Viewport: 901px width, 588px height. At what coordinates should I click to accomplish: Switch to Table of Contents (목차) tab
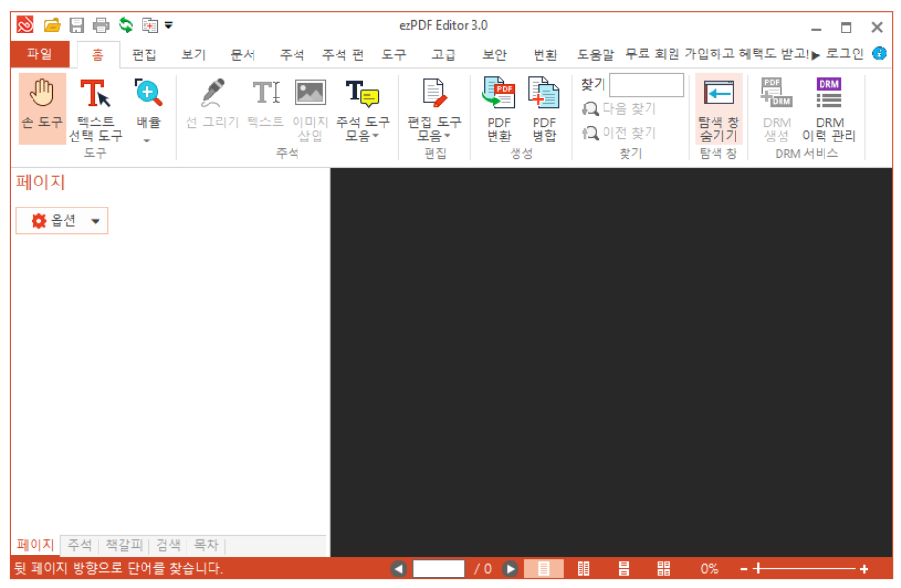(x=207, y=544)
